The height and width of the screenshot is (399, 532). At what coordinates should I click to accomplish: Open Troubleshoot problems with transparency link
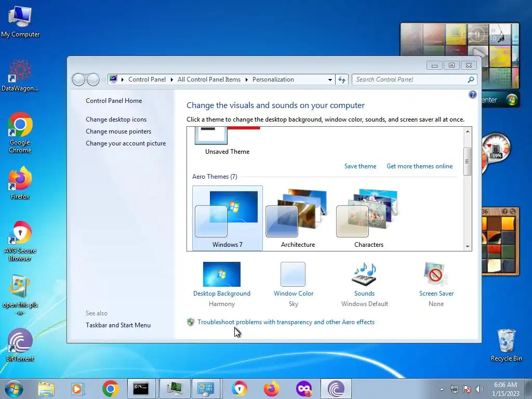point(286,322)
